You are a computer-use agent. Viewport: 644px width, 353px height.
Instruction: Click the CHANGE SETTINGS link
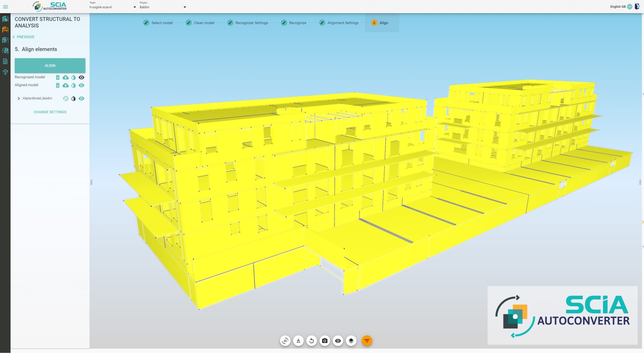pyautogui.click(x=50, y=112)
